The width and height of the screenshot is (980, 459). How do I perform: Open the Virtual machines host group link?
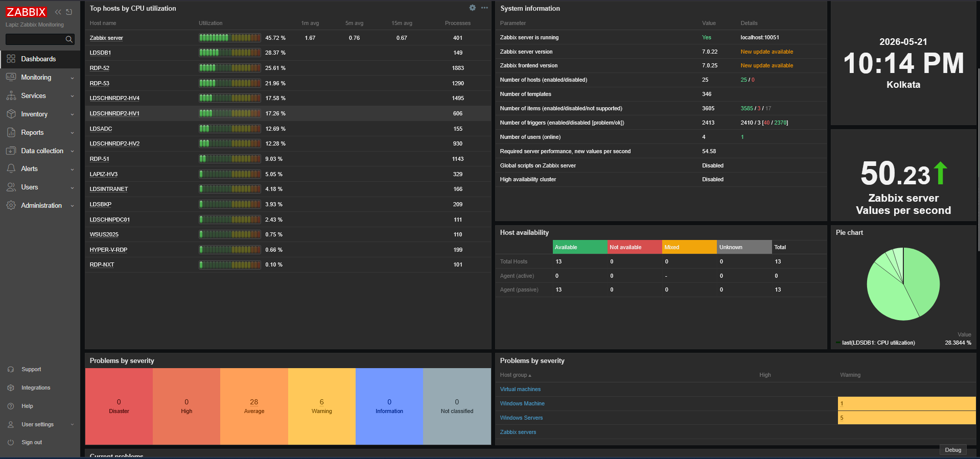pos(520,389)
